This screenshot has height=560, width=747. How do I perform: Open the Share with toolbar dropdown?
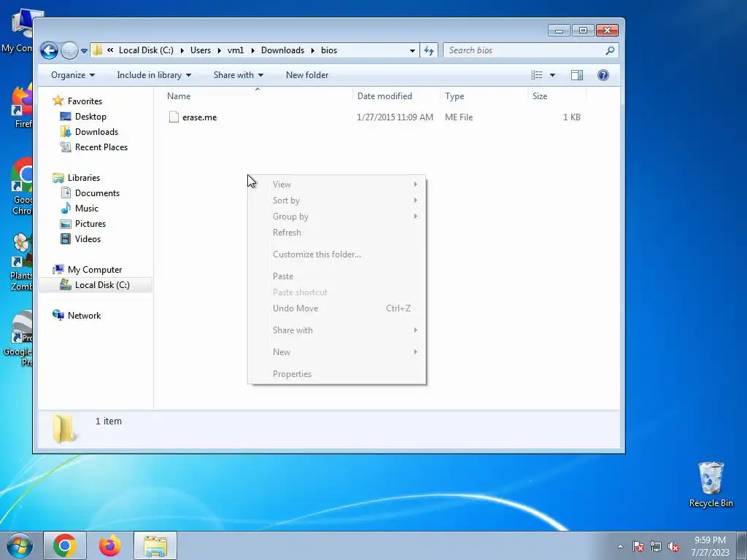(x=239, y=75)
